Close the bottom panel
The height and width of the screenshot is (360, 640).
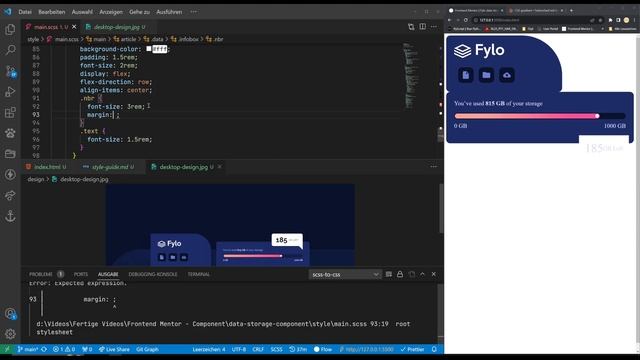point(433,274)
